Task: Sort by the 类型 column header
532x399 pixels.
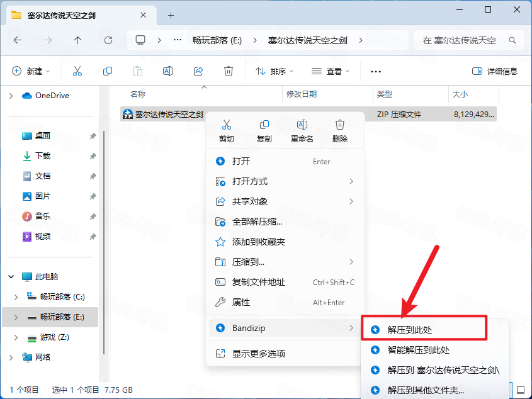Action: click(410, 94)
